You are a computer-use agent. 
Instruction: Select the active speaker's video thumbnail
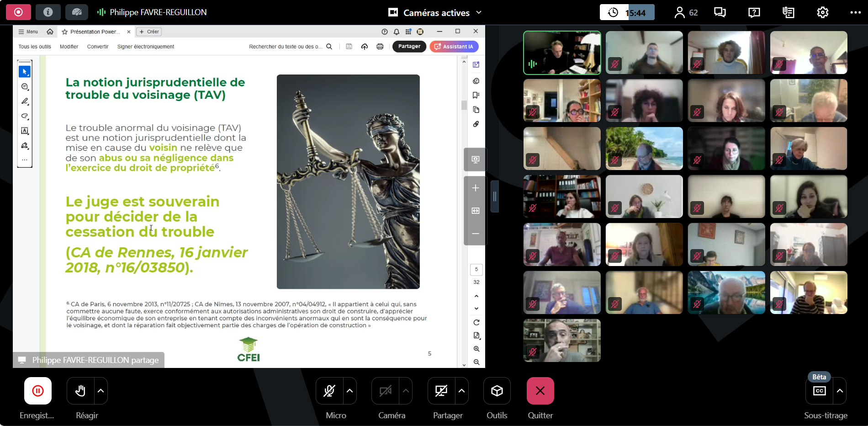[x=562, y=53]
